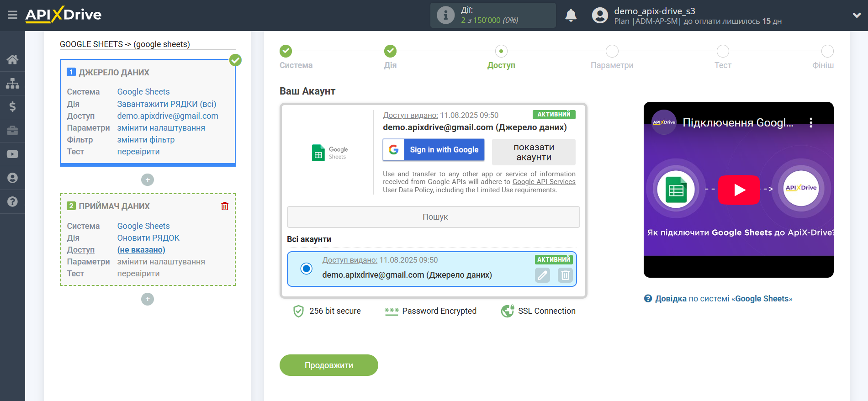The image size is (868, 401).
Task: Click the actions info icon
Action: click(x=445, y=15)
